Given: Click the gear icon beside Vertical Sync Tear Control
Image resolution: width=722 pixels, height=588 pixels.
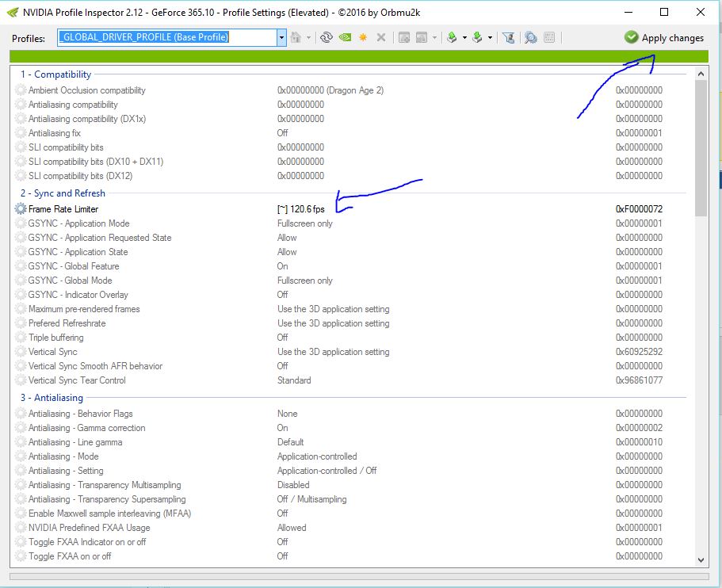Looking at the screenshot, I should (x=21, y=380).
